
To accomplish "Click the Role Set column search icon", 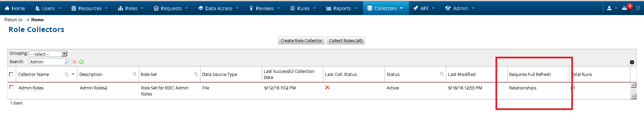I will click(x=196, y=74).
